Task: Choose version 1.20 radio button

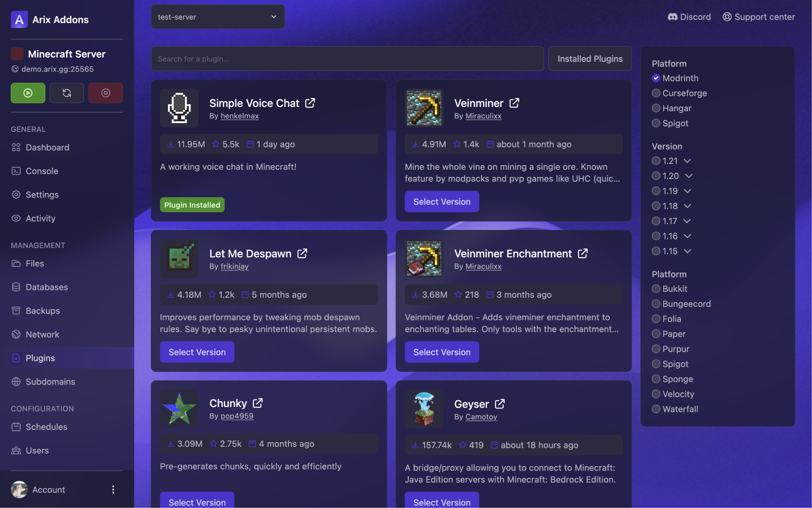Action: [656, 176]
